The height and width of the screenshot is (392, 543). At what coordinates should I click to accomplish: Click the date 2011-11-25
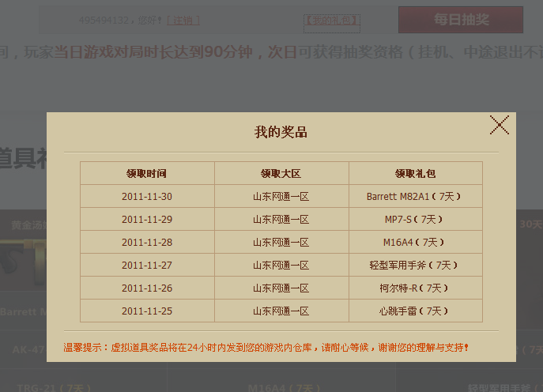click(147, 311)
